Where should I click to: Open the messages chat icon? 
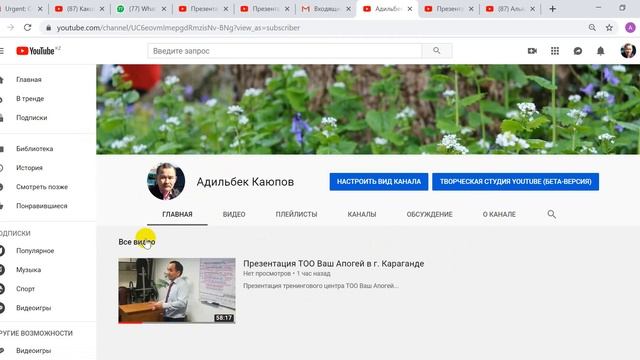578,51
